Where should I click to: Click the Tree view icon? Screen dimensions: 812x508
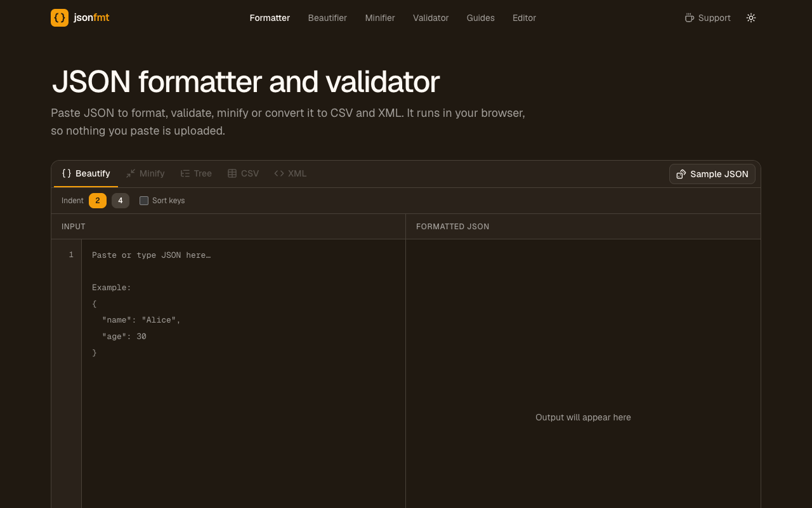point(185,173)
